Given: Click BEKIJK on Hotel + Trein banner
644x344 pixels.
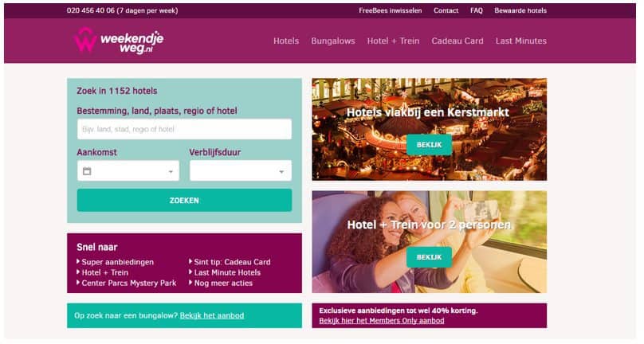Looking at the screenshot, I should (x=429, y=257).
